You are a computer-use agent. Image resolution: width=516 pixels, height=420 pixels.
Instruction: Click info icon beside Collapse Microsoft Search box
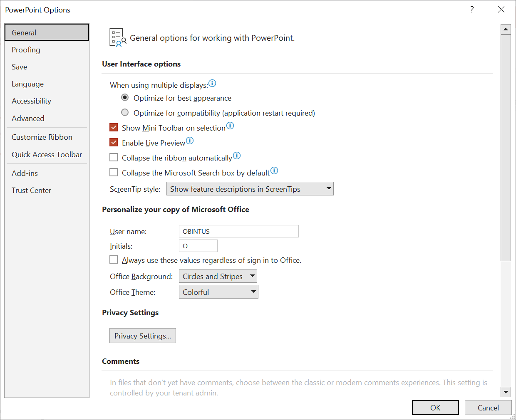point(274,170)
